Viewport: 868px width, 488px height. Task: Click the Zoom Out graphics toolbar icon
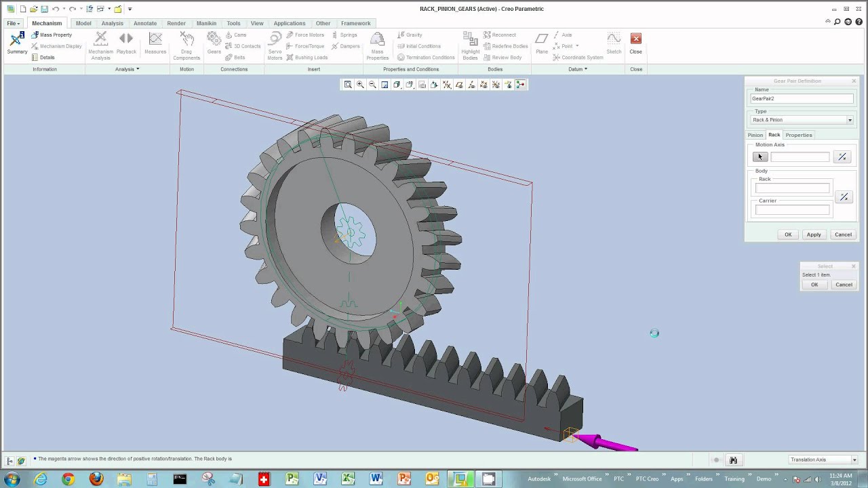click(372, 85)
